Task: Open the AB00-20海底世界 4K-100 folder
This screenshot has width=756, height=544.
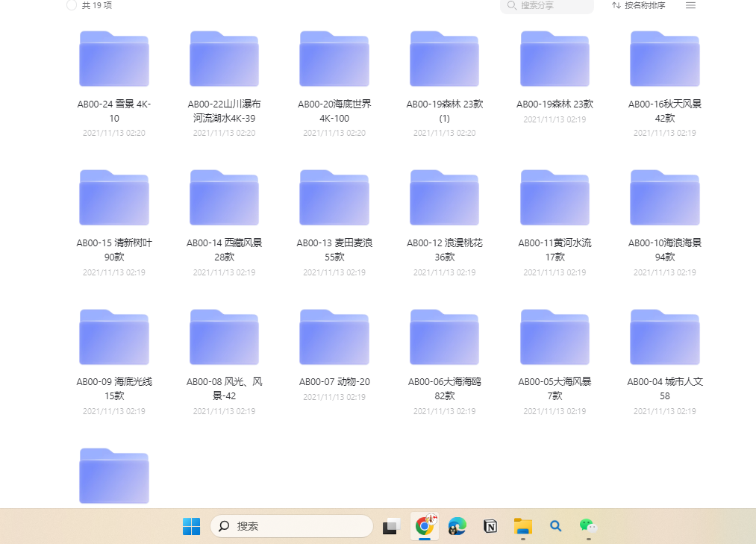Action: pos(334,60)
